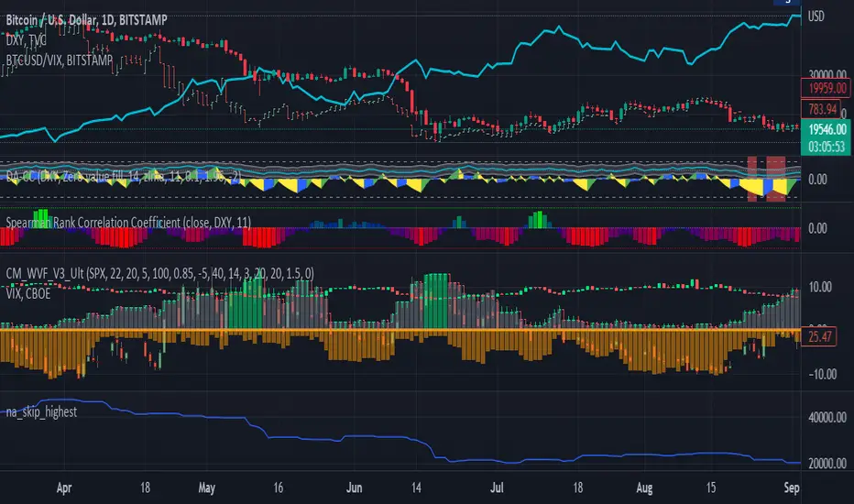
Task: Click the na_skip_highest indicator label
Action: [x=41, y=411]
